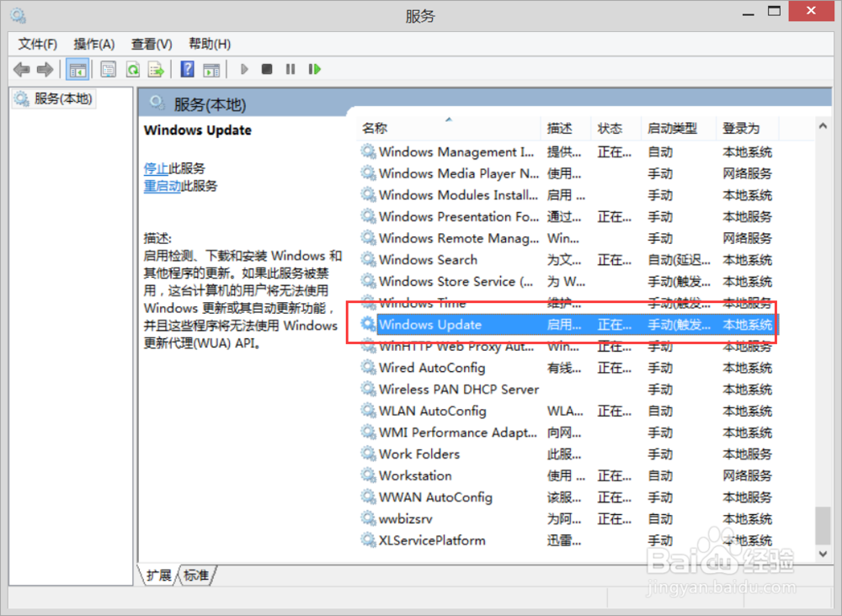
Task: Click the 重启动 link to restart service
Action: [163, 186]
